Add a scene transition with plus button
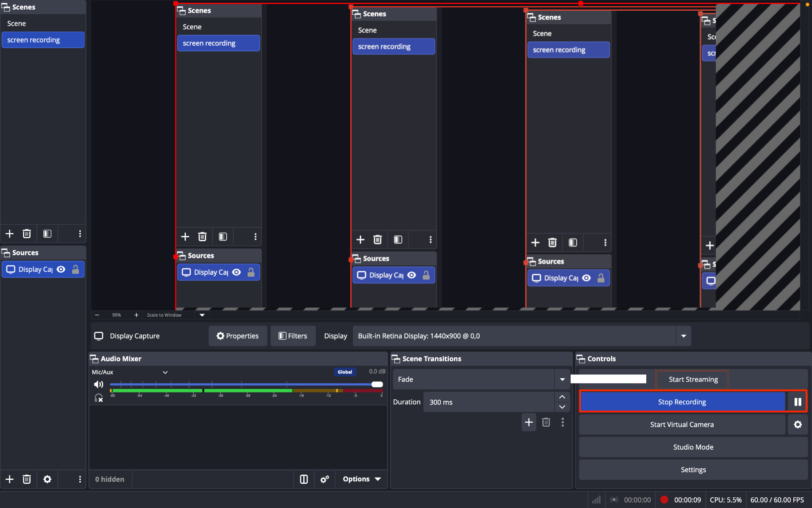Screen dimensions: 812x508 pyautogui.click(x=529, y=422)
